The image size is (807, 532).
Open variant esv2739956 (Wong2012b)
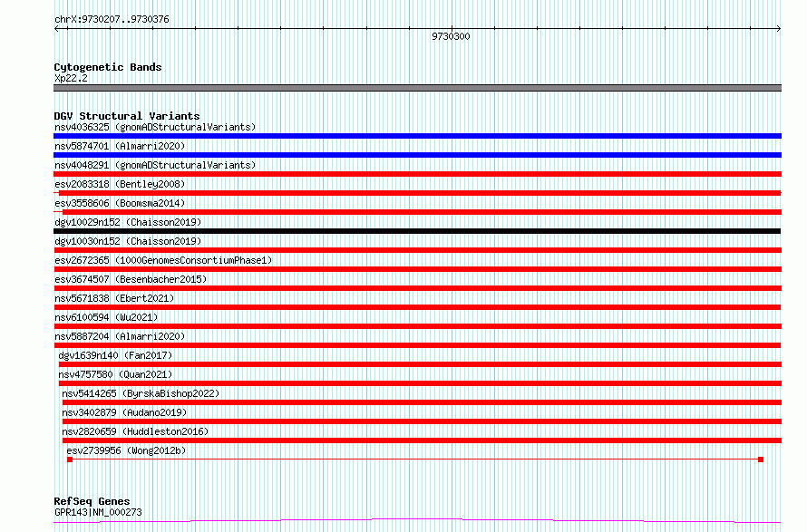[126, 450]
